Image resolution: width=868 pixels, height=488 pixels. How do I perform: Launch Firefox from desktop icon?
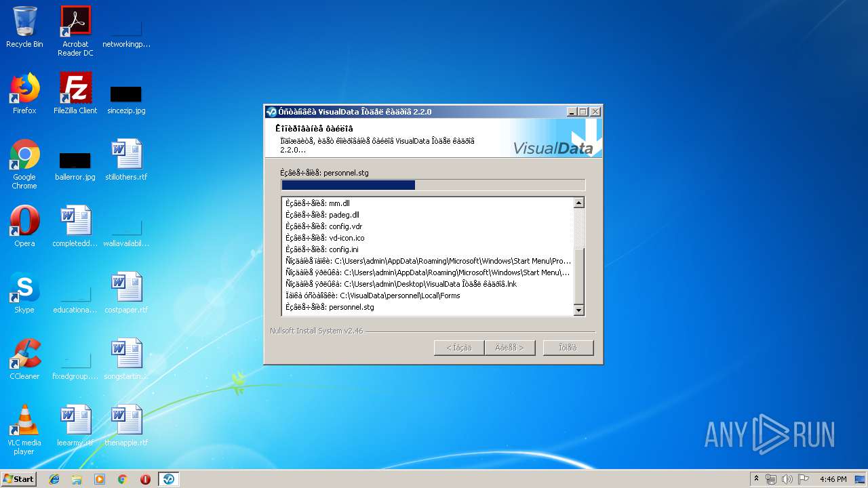tap(24, 94)
